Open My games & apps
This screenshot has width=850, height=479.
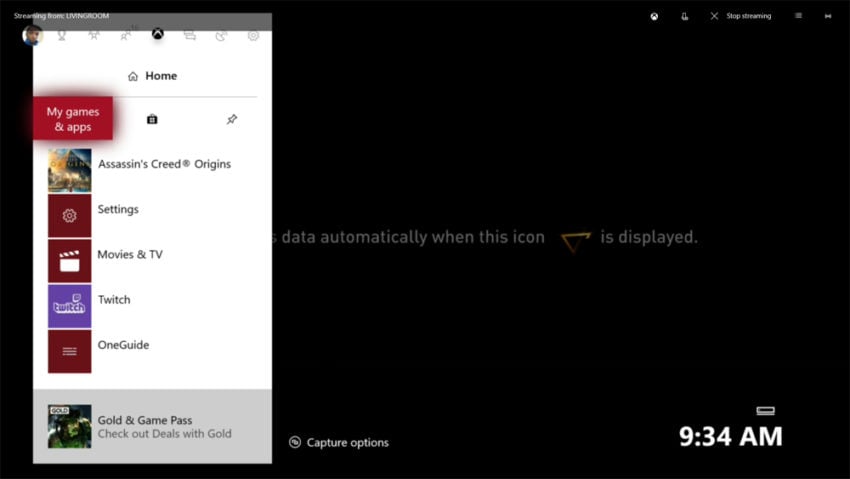click(73, 119)
